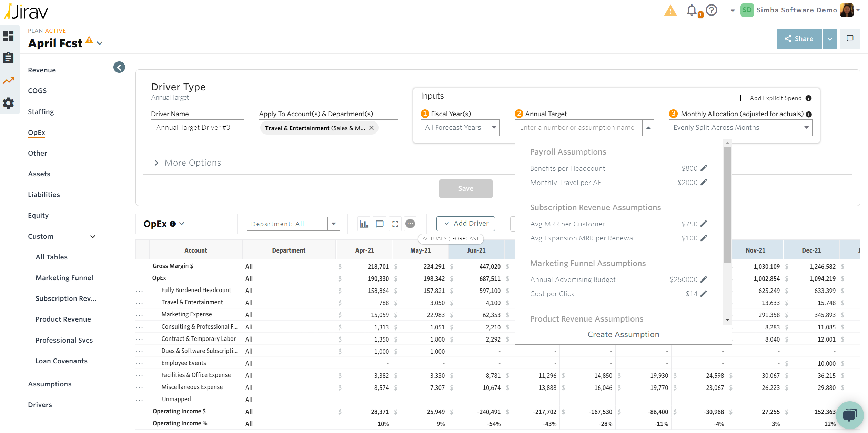The image size is (868, 433).
Task: Edit the Benefits per Headcount assumption
Action: tap(704, 168)
